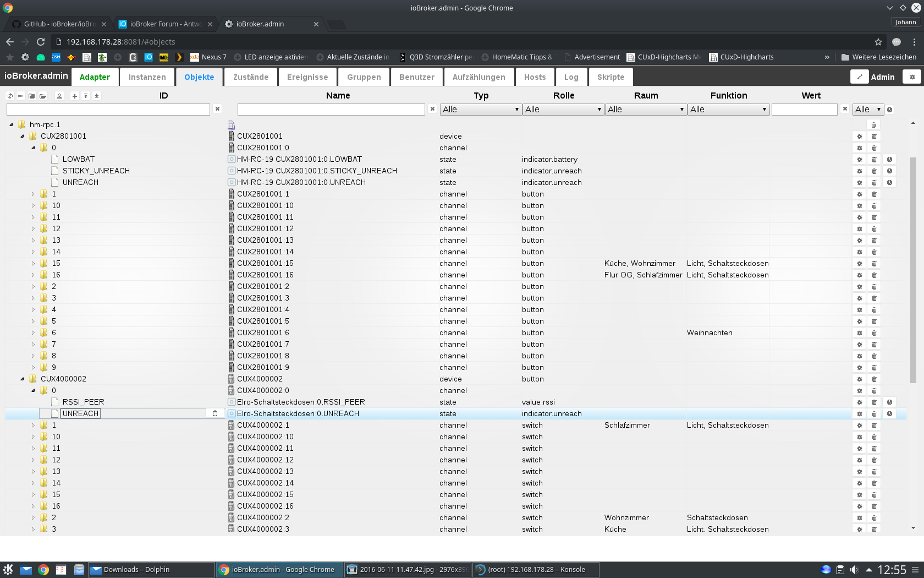Click the plus icon to add object
Image resolution: width=924 pixels, height=578 pixels.
[75, 96]
